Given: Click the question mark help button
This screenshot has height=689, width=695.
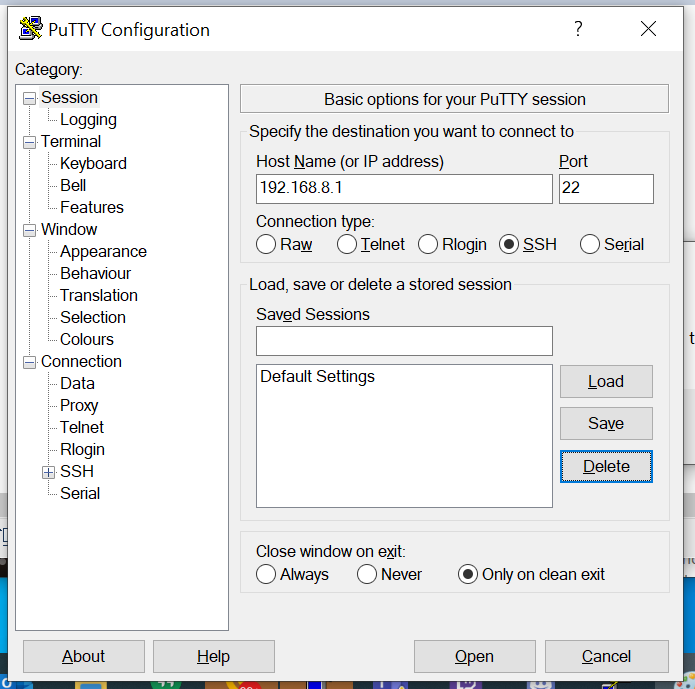Looking at the screenshot, I should (578, 29).
